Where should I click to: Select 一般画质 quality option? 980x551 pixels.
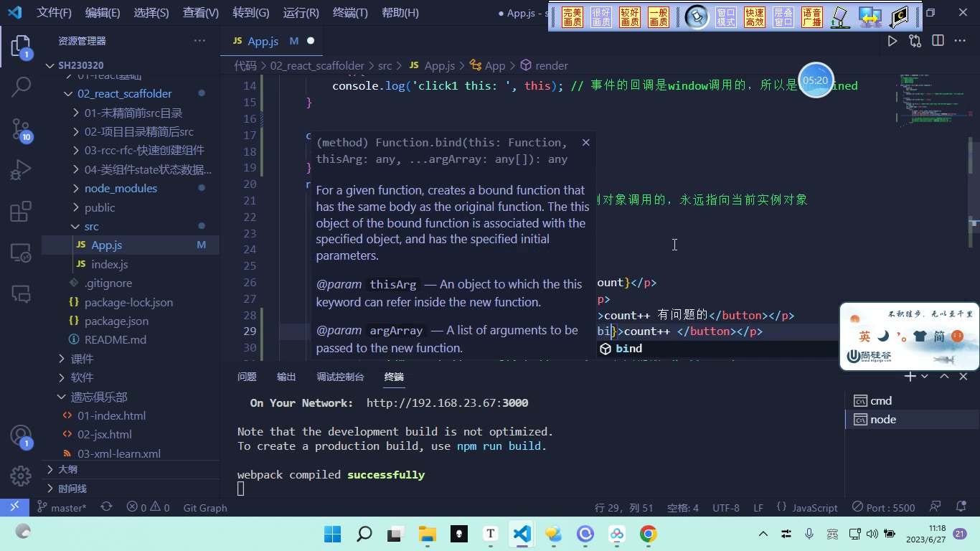659,17
